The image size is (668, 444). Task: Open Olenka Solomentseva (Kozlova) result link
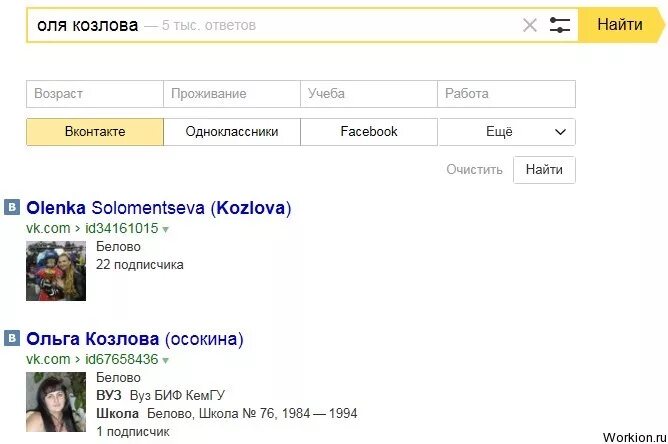158,209
